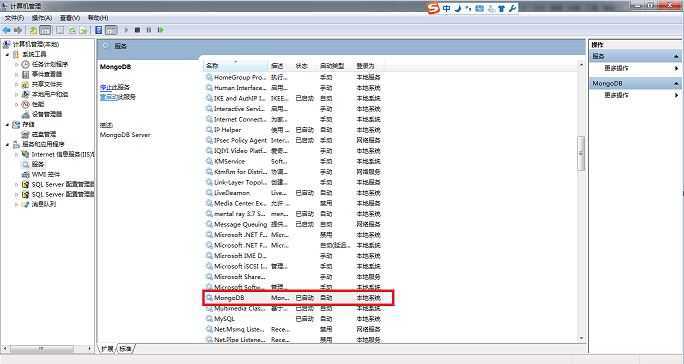684x364 pixels.
Task: Click the Refresh toolbar icon
Action: (x=72, y=30)
